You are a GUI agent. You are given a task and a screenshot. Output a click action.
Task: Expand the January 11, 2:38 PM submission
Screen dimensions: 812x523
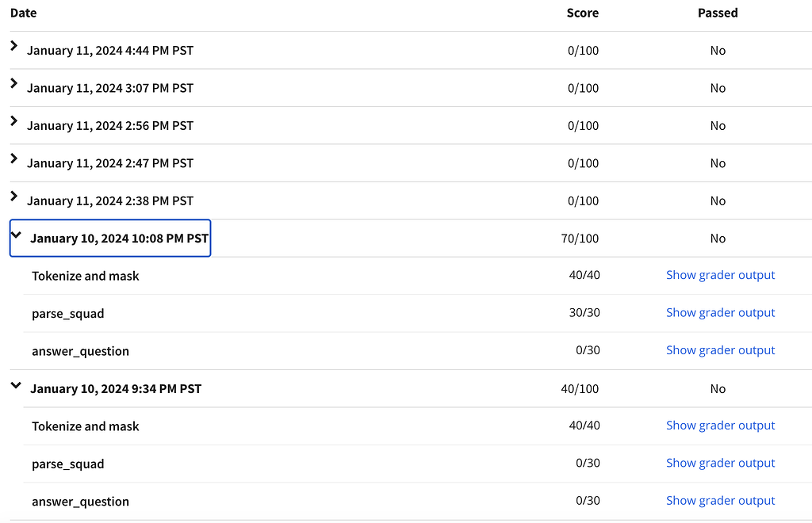point(13,197)
